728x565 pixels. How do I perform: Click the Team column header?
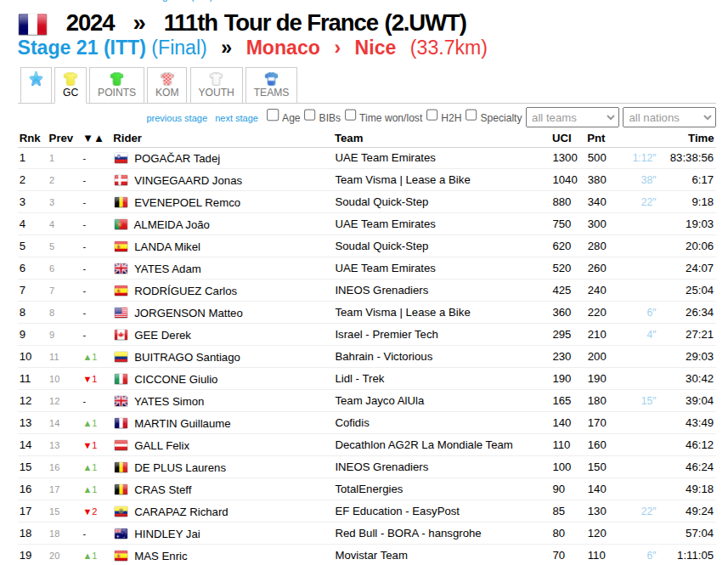click(x=348, y=138)
